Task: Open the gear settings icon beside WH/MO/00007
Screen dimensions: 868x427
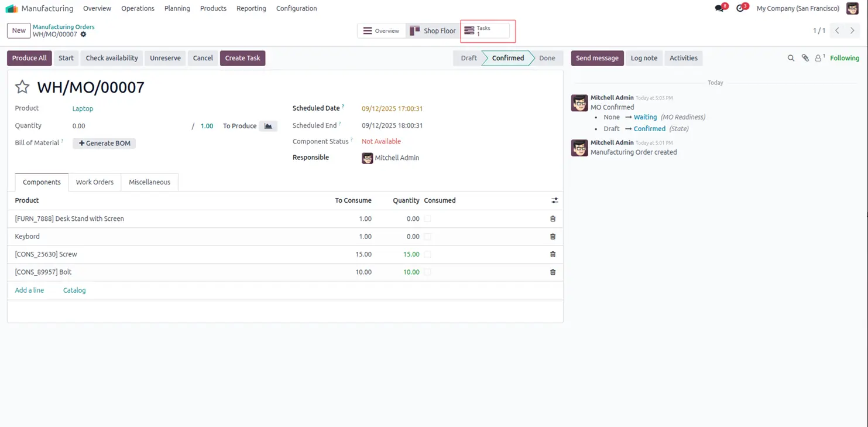Action: (83, 35)
